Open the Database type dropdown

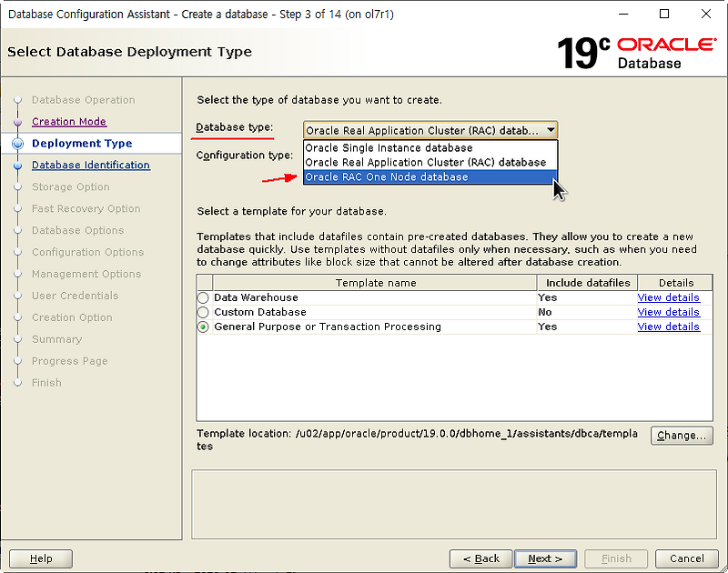pyautogui.click(x=551, y=129)
